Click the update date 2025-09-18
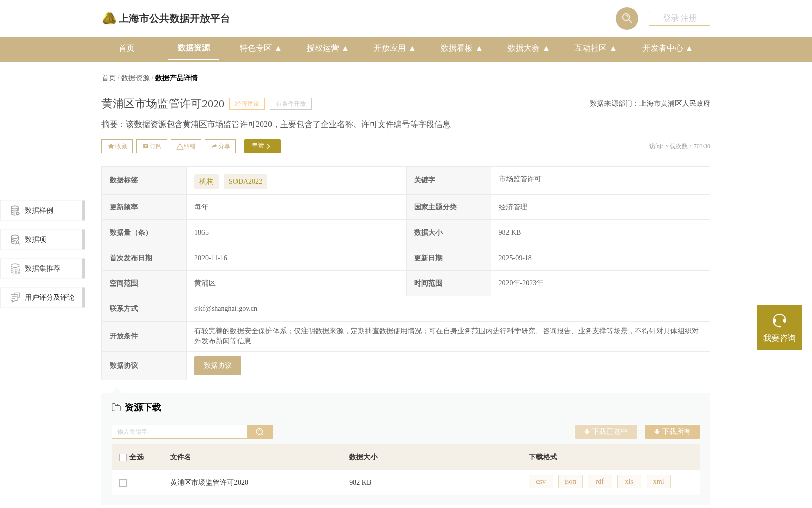 tap(515, 258)
